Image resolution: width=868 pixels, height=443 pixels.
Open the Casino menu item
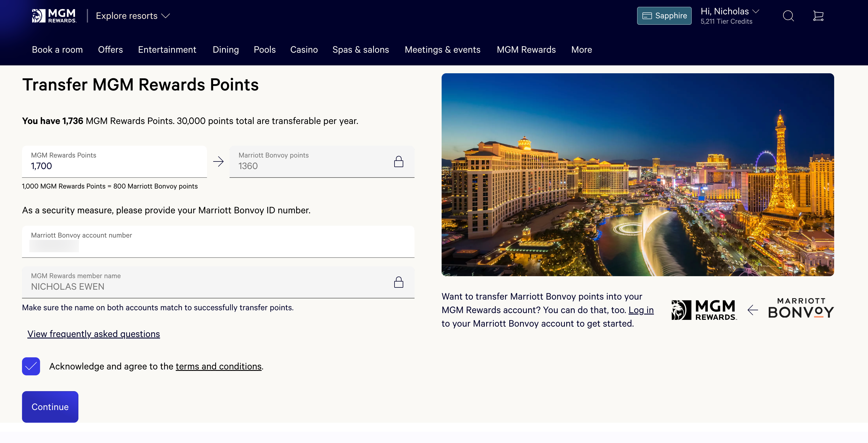pyautogui.click(x=304, y=50)
